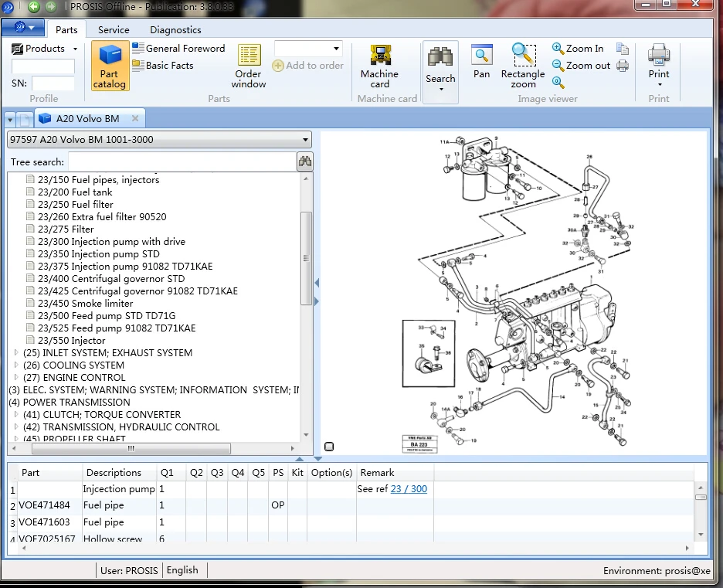723x588 pixels.
Task: Click the Zoom out tool
Action: (581, 66)
